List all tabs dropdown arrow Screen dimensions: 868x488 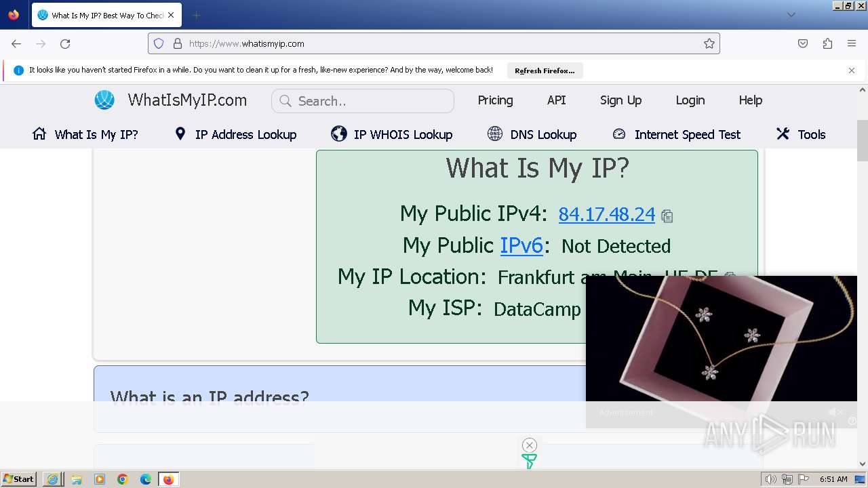[x=791, y=15]
